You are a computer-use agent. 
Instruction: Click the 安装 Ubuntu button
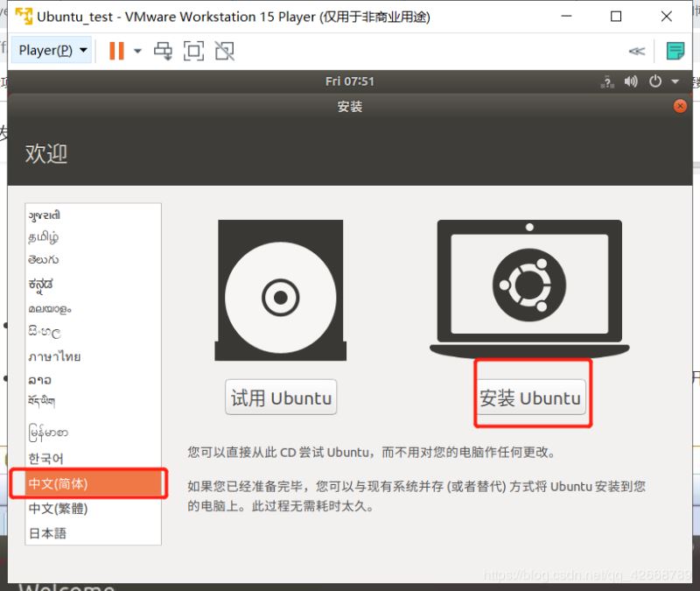(532, 397)
